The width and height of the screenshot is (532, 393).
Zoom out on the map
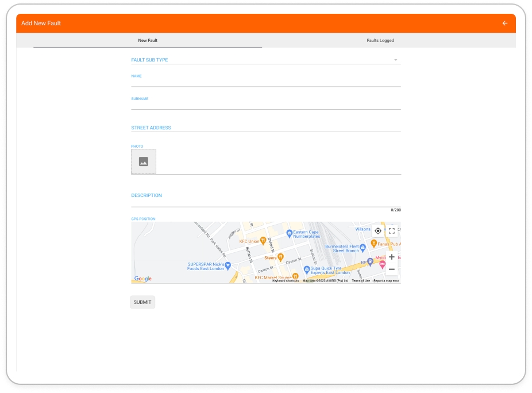tap(392, 269)
